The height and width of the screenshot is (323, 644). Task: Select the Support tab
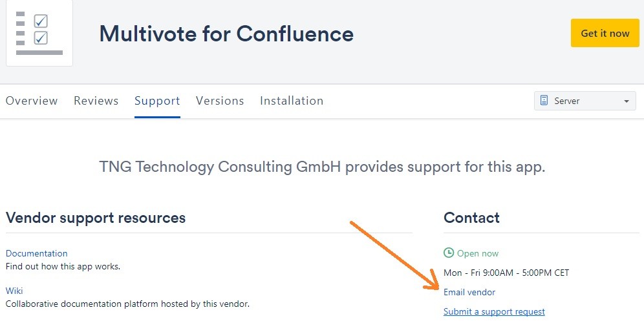(157, 101)
